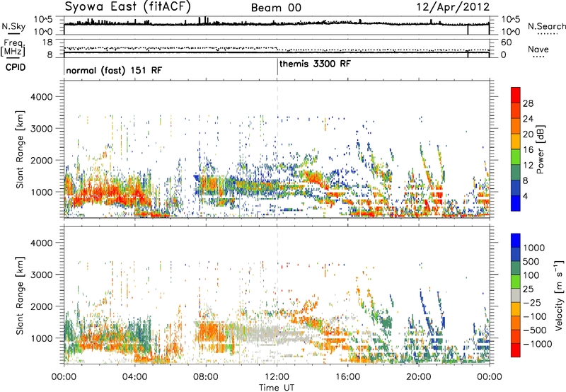Click the 'Time UT' axis title
The image size is (566, 392).
coord(277,388)
